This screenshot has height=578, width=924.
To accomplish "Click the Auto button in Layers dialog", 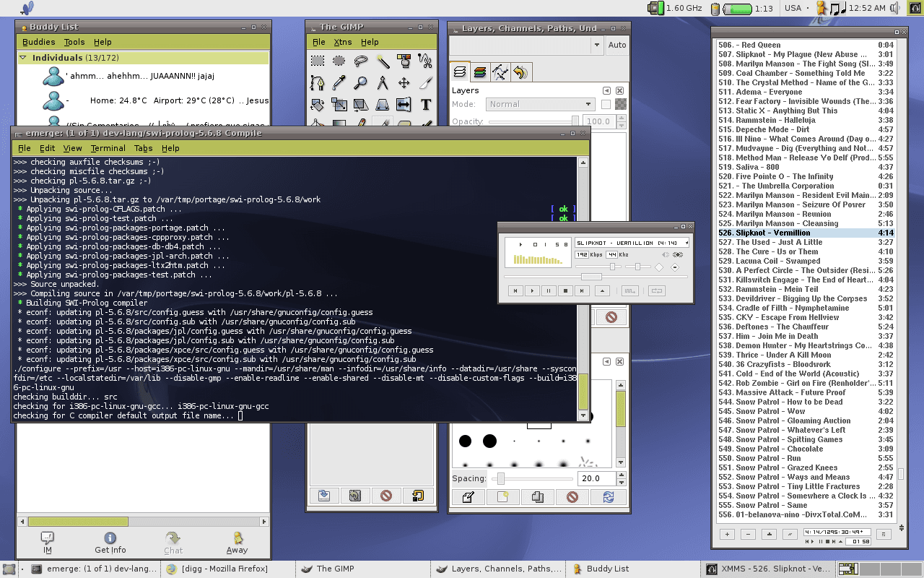I will point(617,45).
